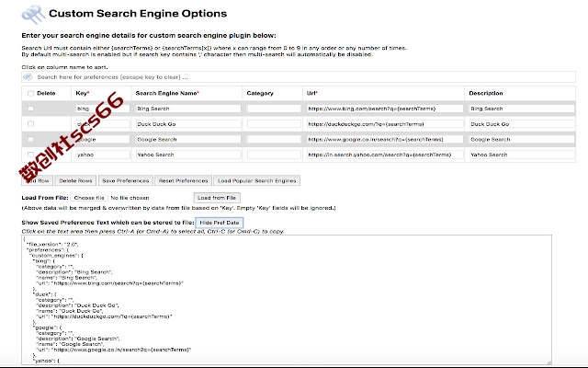The image size is (588, 368).
Task: Click the 'Google Search' engine name field
Action: pyautogui.click(x=188, y=139)
